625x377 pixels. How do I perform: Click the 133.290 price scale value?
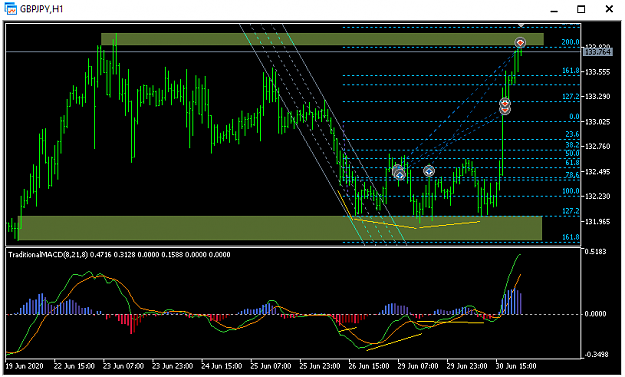(597, 97)
